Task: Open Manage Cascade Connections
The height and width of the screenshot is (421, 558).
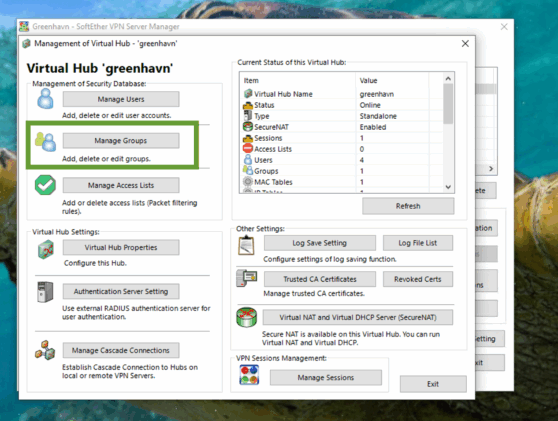Action: (121, 350)
